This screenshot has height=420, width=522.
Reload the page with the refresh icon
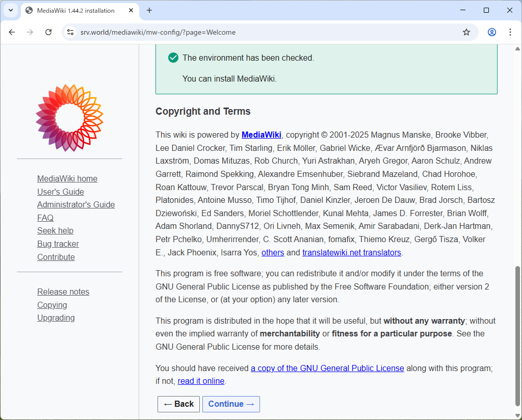(48, 32)
